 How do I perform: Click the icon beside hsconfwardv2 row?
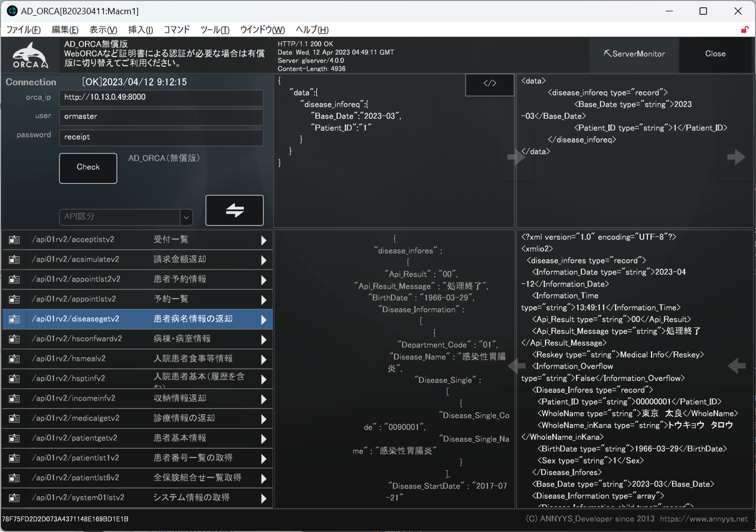(14, 339)
